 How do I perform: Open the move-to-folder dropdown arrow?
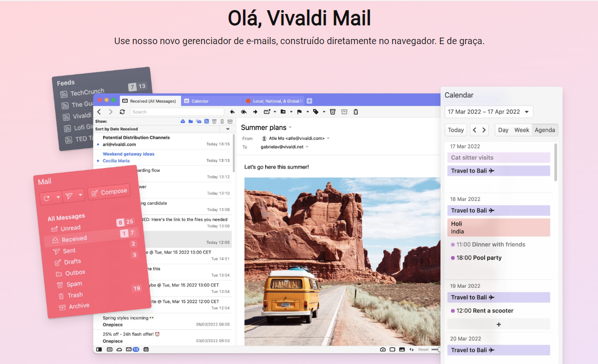pos(291,112)
